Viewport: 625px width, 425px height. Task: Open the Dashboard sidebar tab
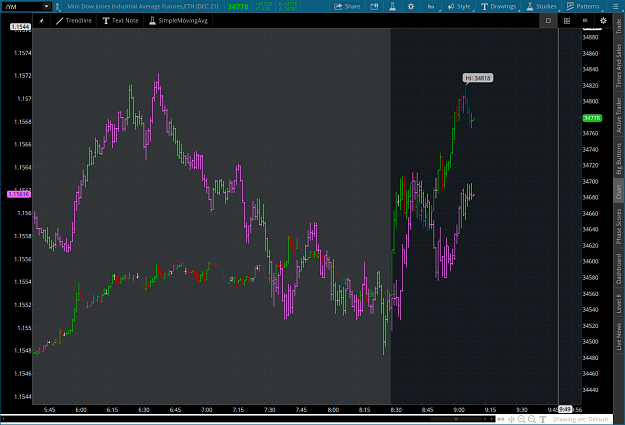tap(619, 269)
